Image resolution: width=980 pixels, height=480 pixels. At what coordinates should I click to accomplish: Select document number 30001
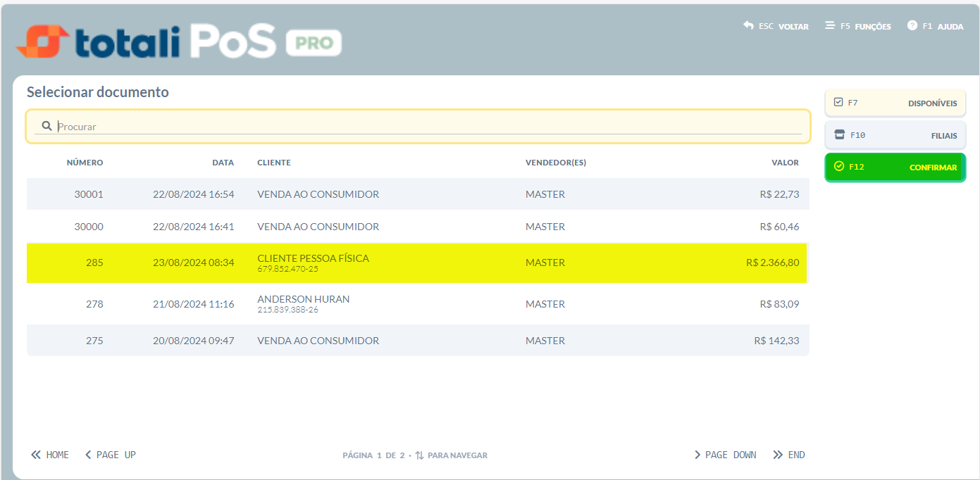[418, 194]
